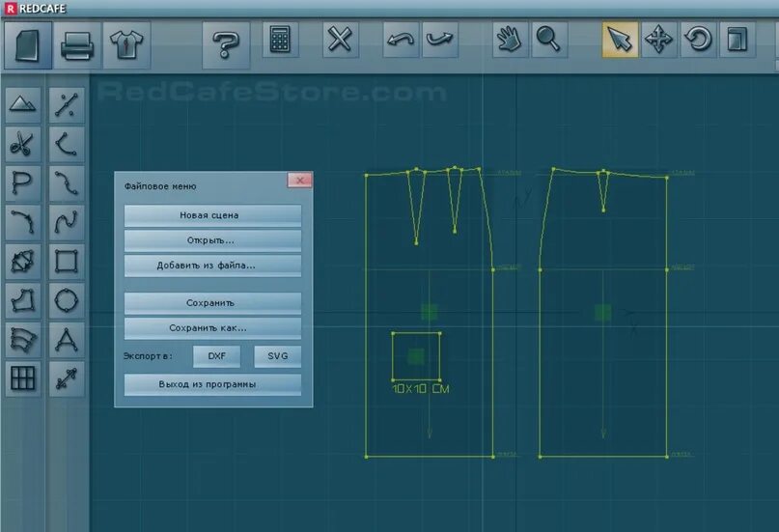Select the scissors cut tool
This screenshot has width=779, height=532.
tap(23, 144)
